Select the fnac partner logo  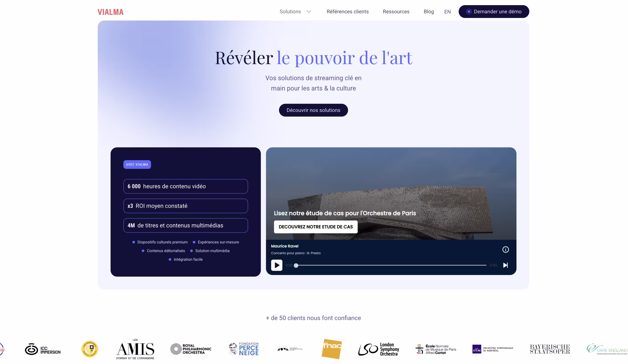click(x=332, y=349)
